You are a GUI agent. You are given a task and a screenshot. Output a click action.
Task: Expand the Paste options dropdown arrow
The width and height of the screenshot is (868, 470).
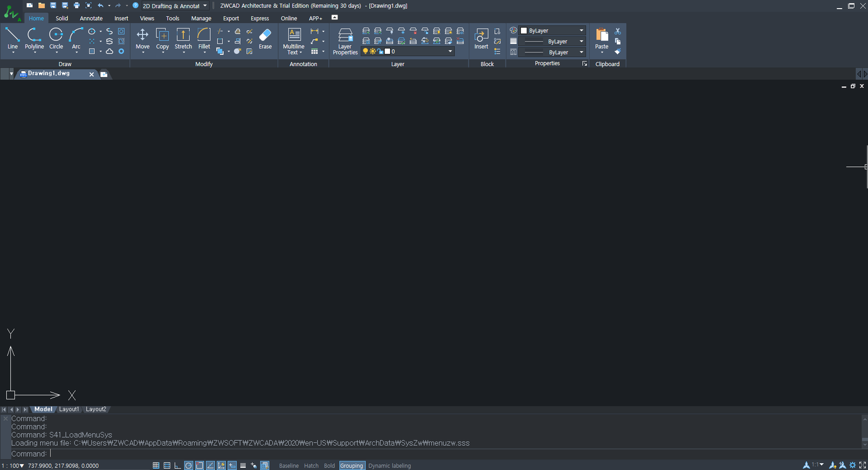pyautogui.click(x=602, y=53)
